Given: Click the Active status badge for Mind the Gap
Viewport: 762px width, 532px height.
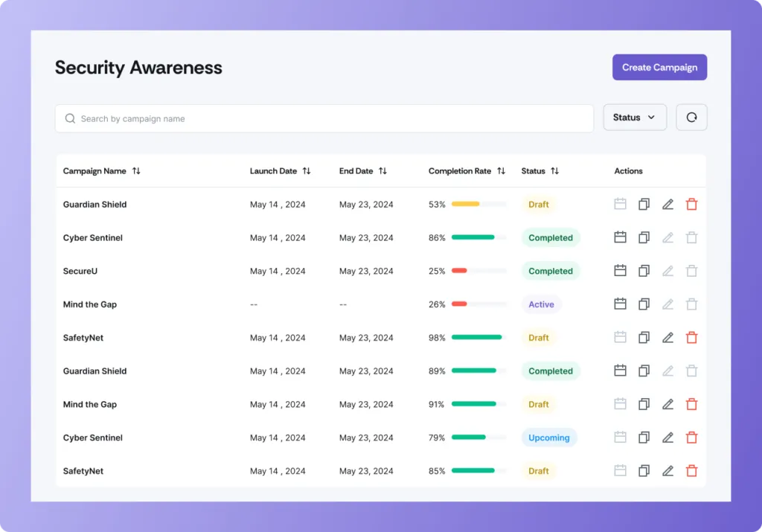Looking at the screenshot, I should (x=541, y=304).
